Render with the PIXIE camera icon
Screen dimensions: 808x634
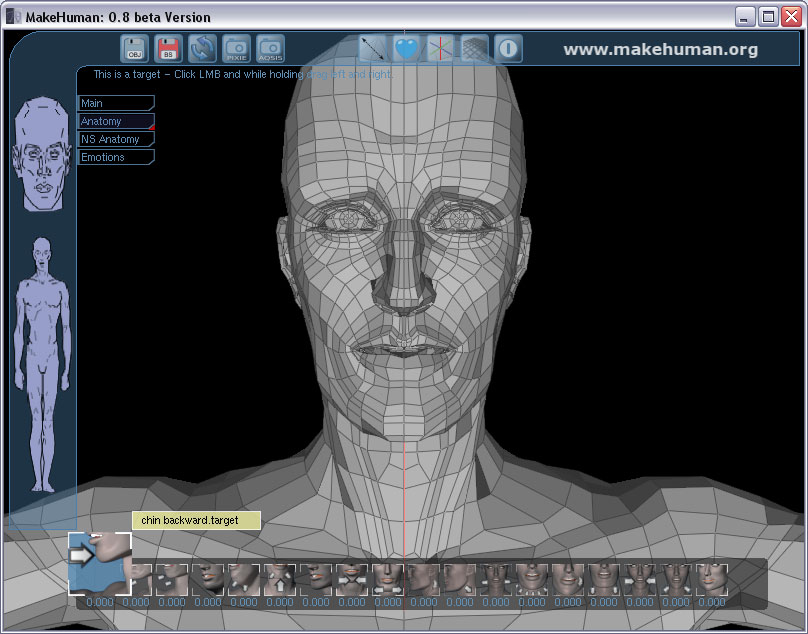(x=237, y=48)
